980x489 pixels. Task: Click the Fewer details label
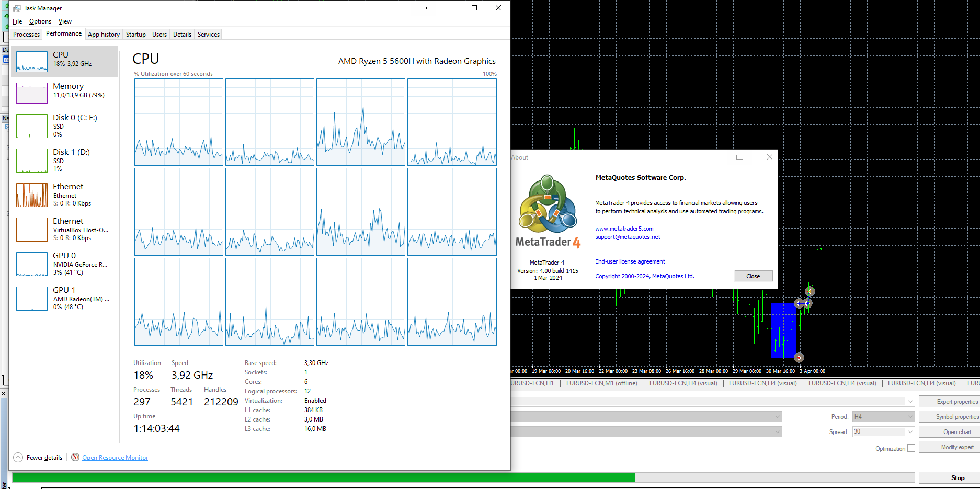point(44,458)
